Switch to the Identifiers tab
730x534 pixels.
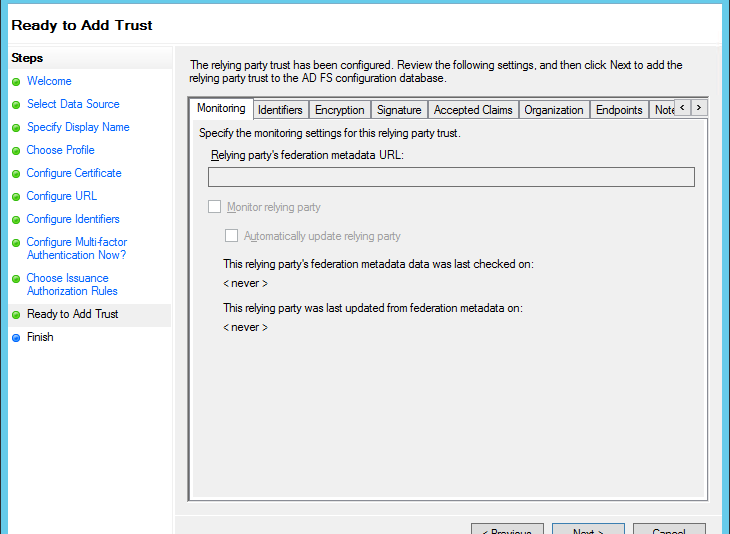[x=280, y=110]
